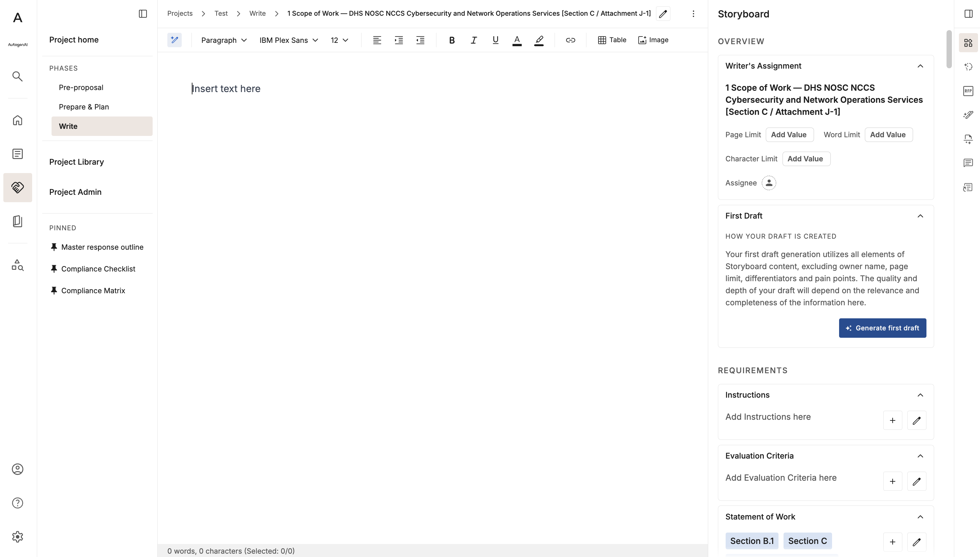
Task: Open the comments icon on right rail
Action: point(968,163)
